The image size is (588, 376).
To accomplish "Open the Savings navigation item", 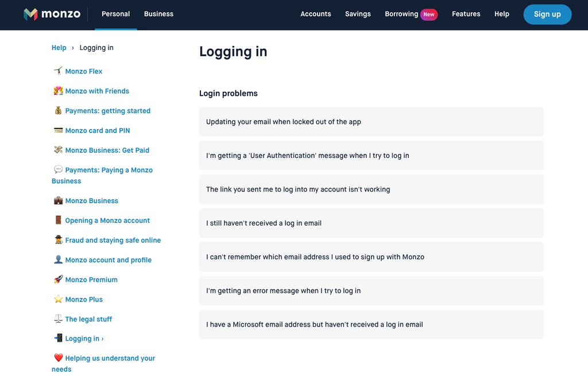I will 358,14.
